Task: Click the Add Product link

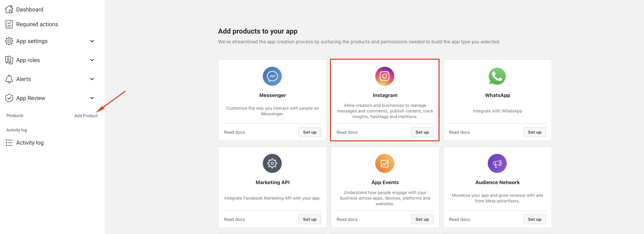Action: (86, 116)
